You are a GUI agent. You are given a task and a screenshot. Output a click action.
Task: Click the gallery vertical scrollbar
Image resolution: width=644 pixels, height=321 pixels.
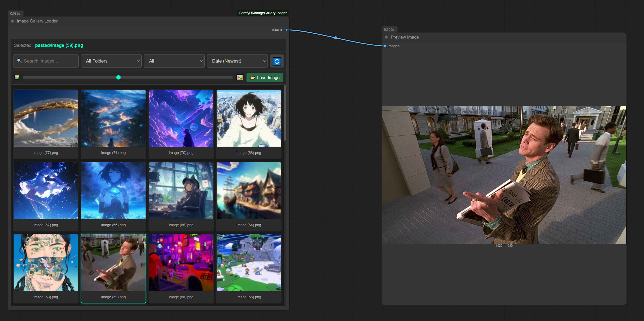[285, 113]
